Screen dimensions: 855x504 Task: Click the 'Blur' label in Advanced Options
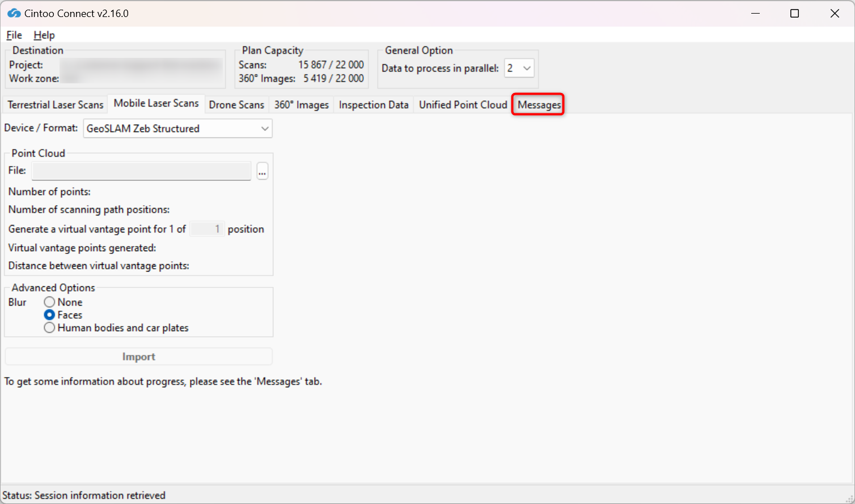coord(18,302)
